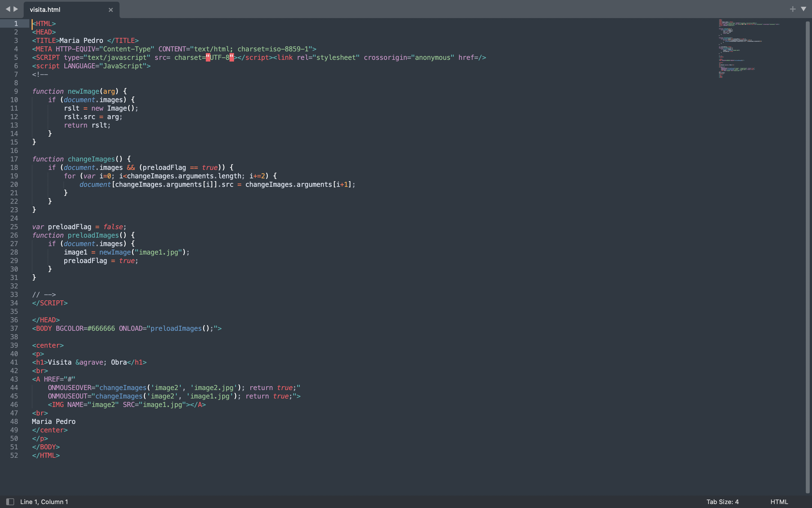Click line number 26 in gutter
This screenshot has height=508, width=812.
[14, 235]
